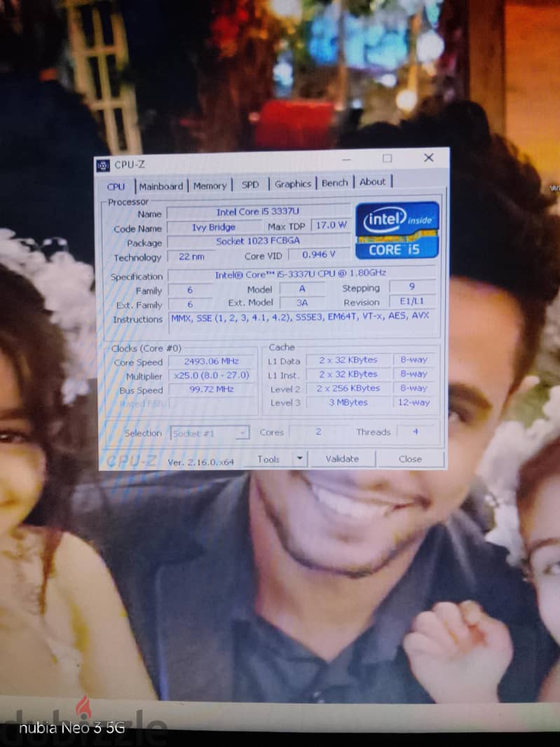560x747 pixels.
Task: Open the Socket #1 selection dropdown
Action: tap(210, 433)
